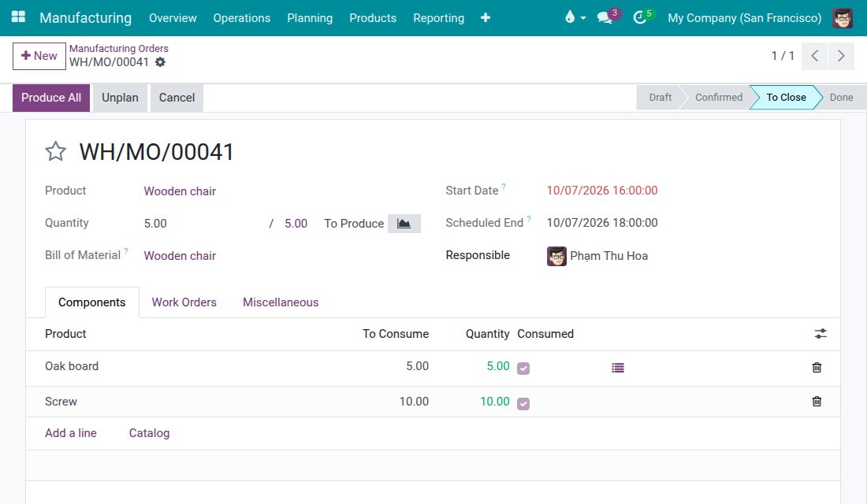Expand the droplet debug dropdown

coord(575,17)
